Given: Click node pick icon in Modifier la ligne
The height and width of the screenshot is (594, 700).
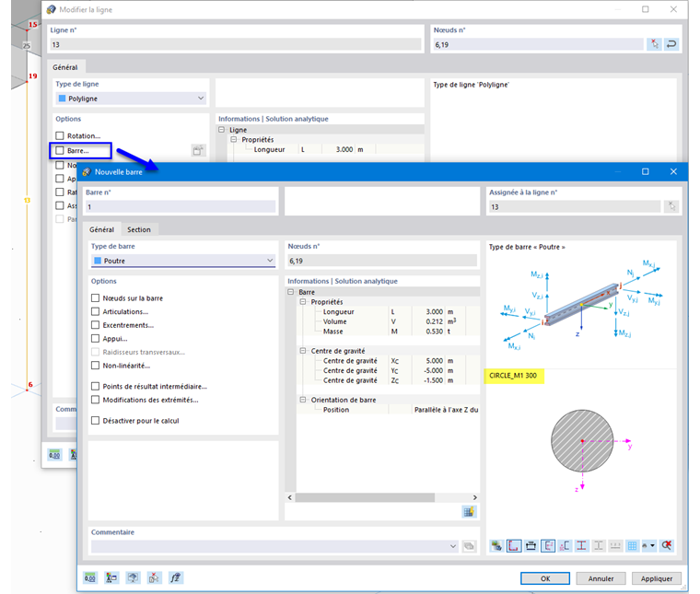Looking at the screenshot, I should tap(655, 43).
